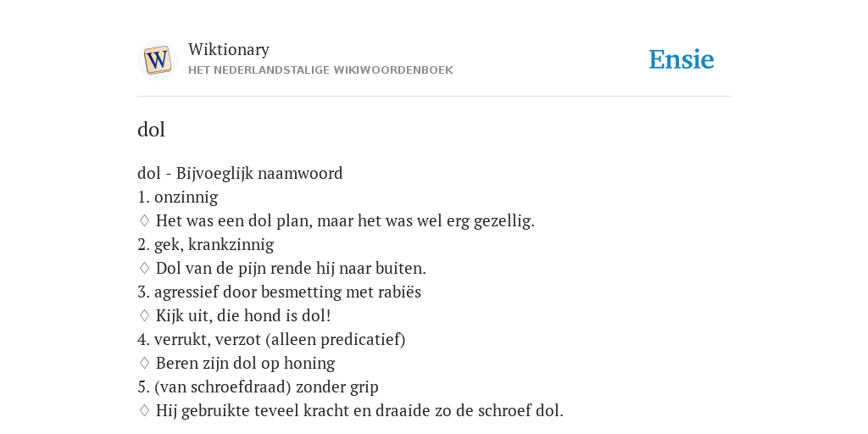Click the Wiktionary source title
This screenshot has width=868, height=434.
click(x=229, y=50)
